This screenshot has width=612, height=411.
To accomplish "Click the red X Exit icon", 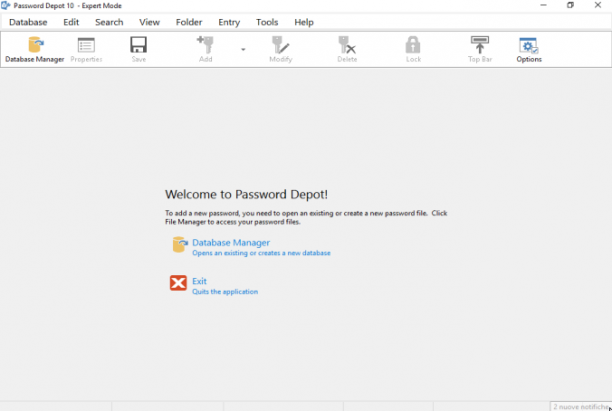I will point(178,283).
